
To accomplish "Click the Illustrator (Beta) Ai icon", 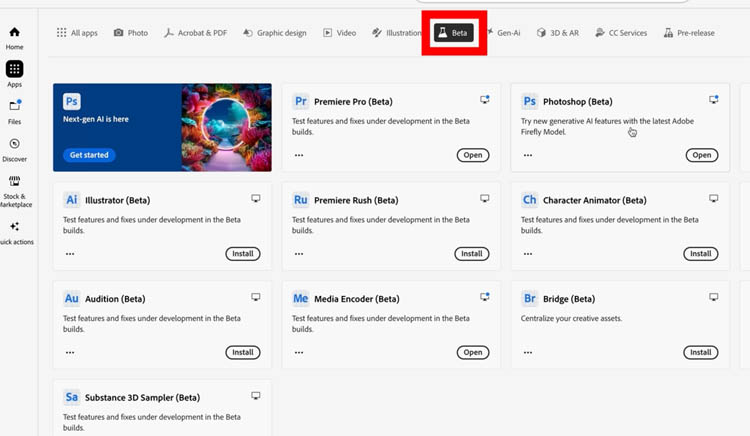I will click(x=72, y=200).
